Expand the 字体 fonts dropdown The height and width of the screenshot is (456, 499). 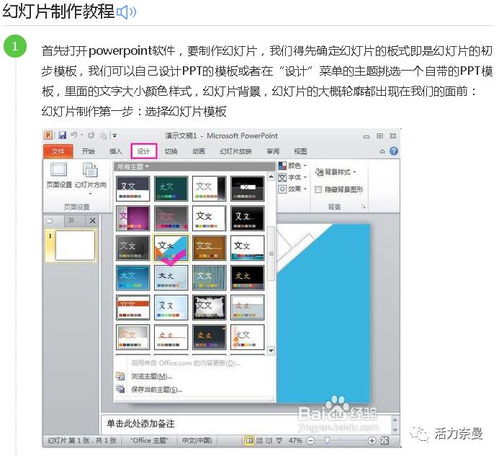[x=292, y=177]
